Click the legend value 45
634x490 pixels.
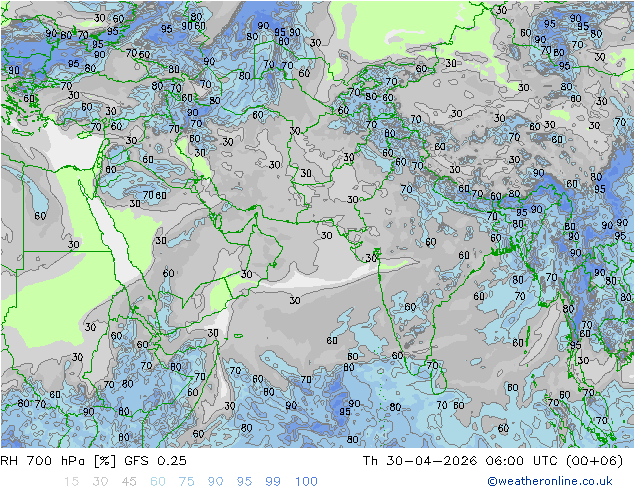pyautogui.click(x=129, y=482)
